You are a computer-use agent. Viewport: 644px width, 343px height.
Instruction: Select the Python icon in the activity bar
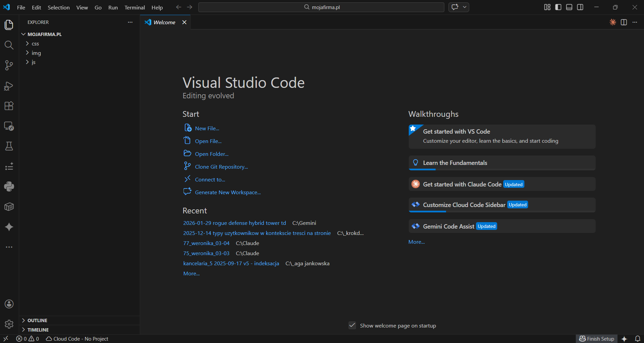point(9,186)
